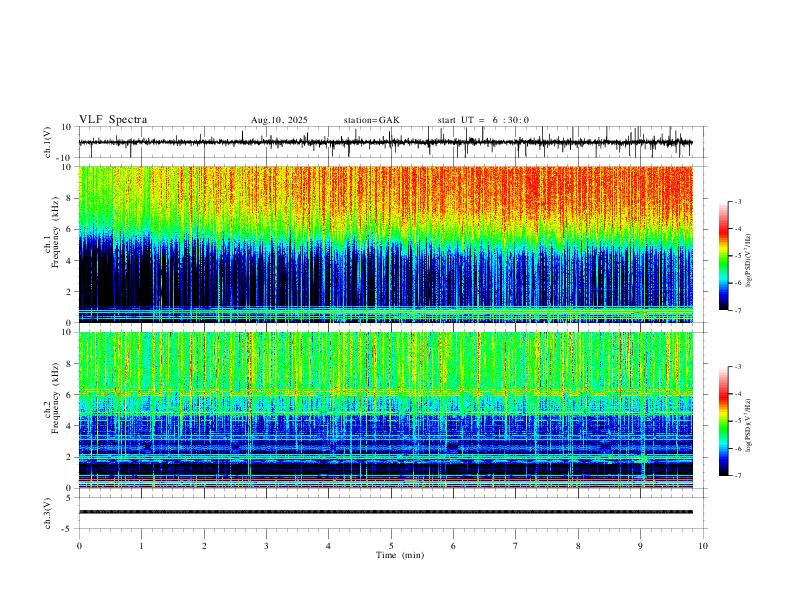Viewport: 792px width, 612px height.
Task: Click the "6" minute tick on the time axis
Action: (x=453, y=546)
